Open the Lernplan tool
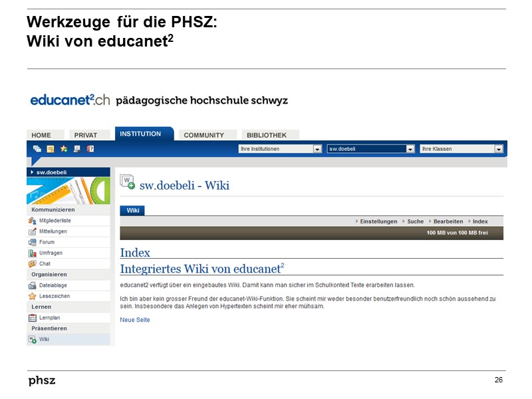The width and height of the screenshot is (532, 399). click(31, 316)
